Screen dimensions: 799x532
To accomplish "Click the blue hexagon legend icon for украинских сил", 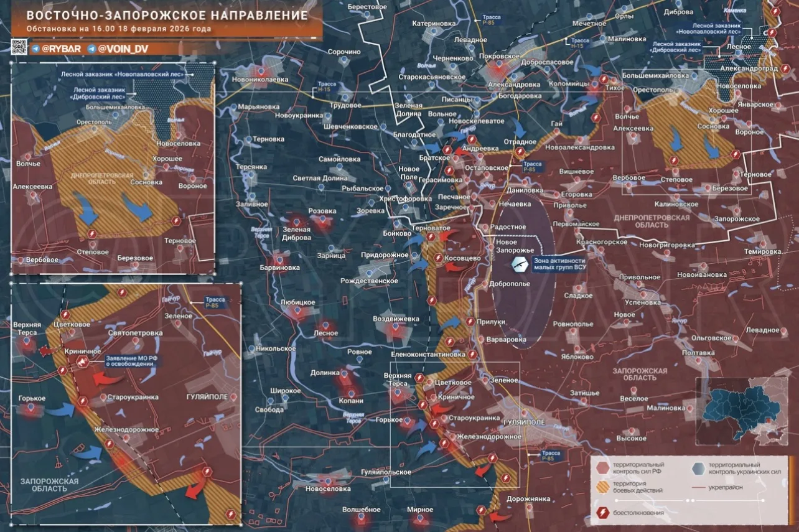I will [698, 468].
